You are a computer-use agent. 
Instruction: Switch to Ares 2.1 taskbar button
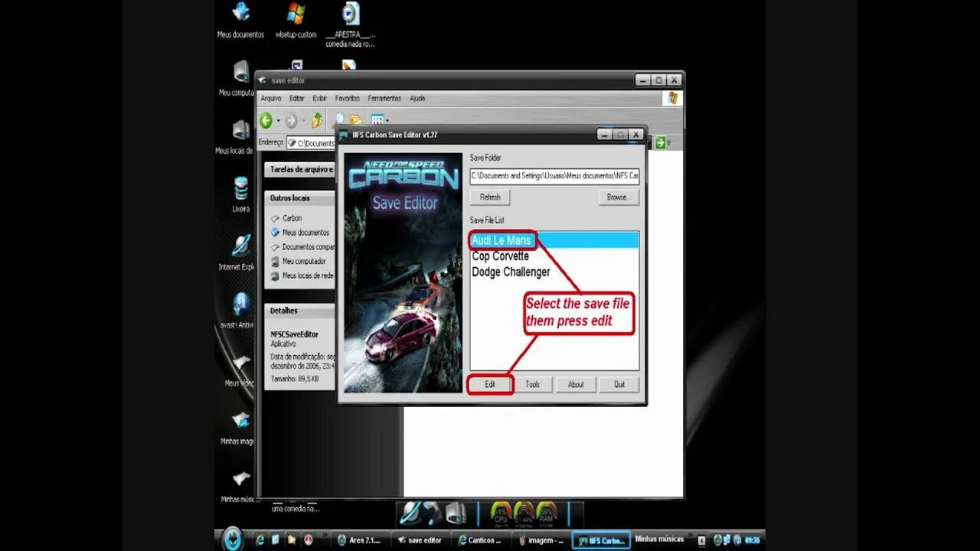tap(361, 540)
